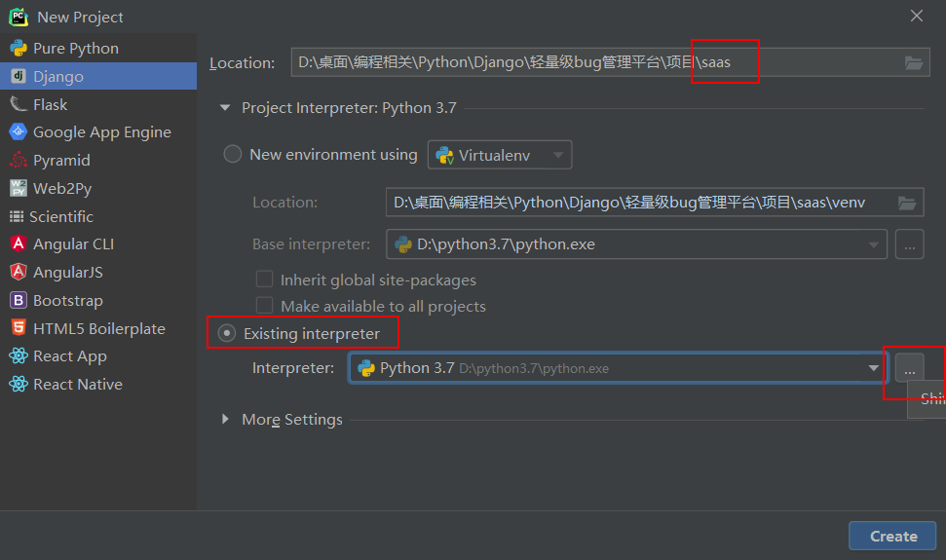The height and width of the screenshot is (560, 946).
Task: Select Web2Py project type
Action: pyautogui.click(x=98, y=188)
